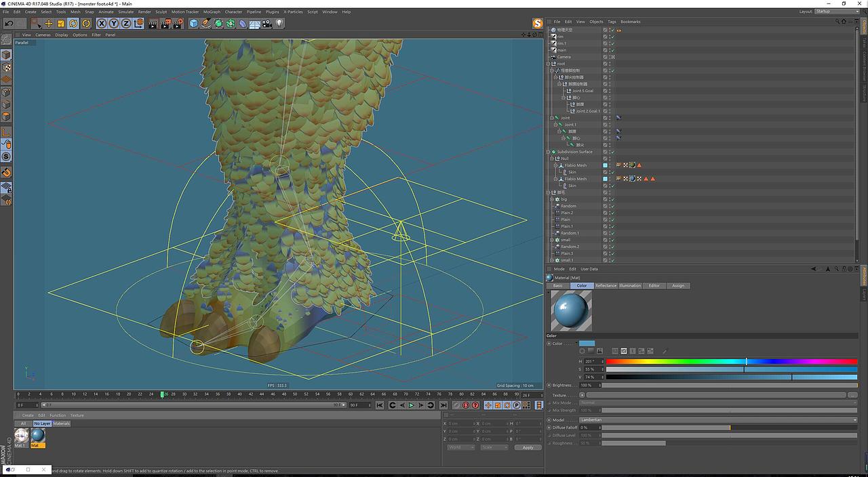Enable Texture mode in left palette
Image resolution: width=868 pixels, height=477 pixels.
point(6,68)
